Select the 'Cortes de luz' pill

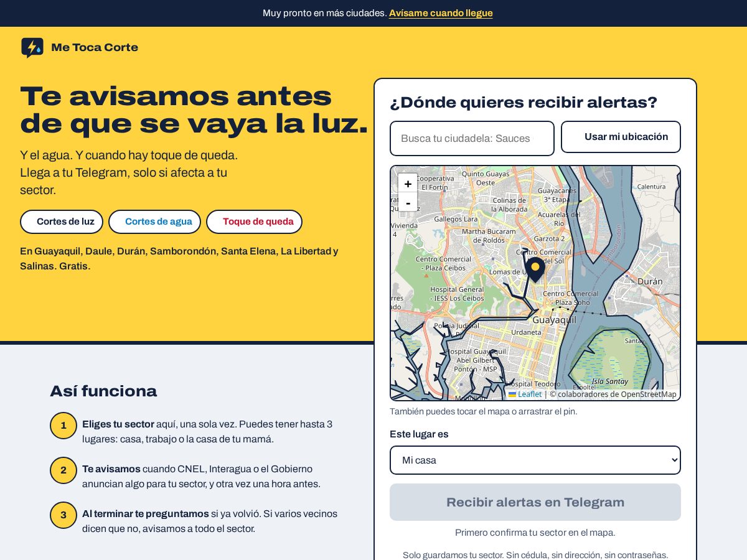point(62,222)
